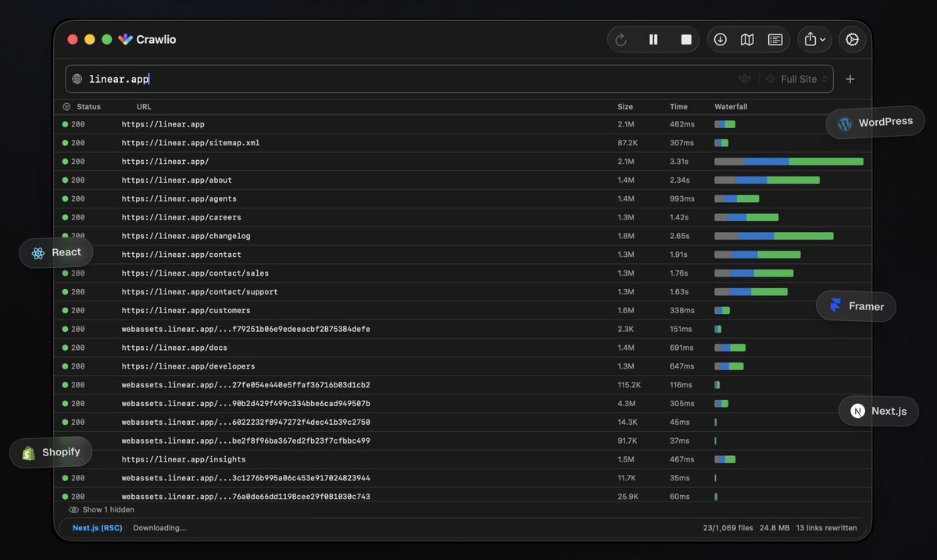Screen dimensions: 937x560
Task: Click the reload crawl icon
Action: tap(620, 39)
